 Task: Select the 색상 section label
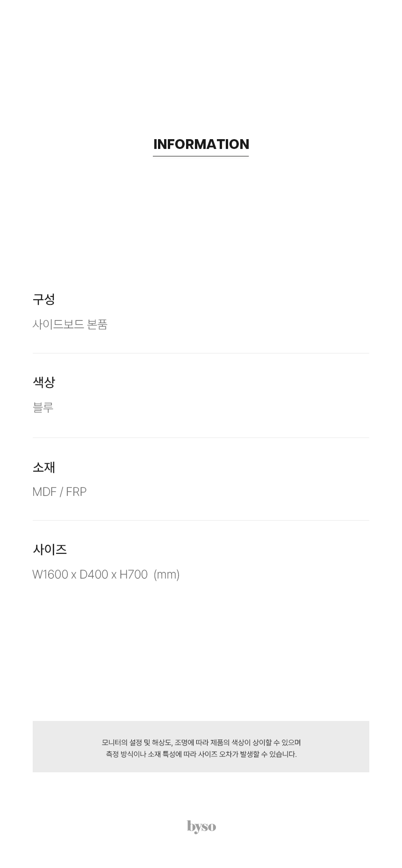[44, 382]
